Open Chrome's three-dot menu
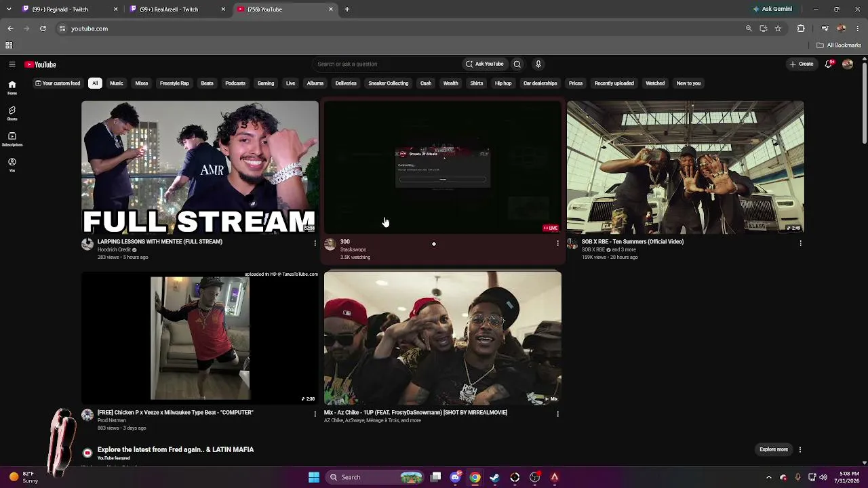The image size is (868, 488). 858,28
